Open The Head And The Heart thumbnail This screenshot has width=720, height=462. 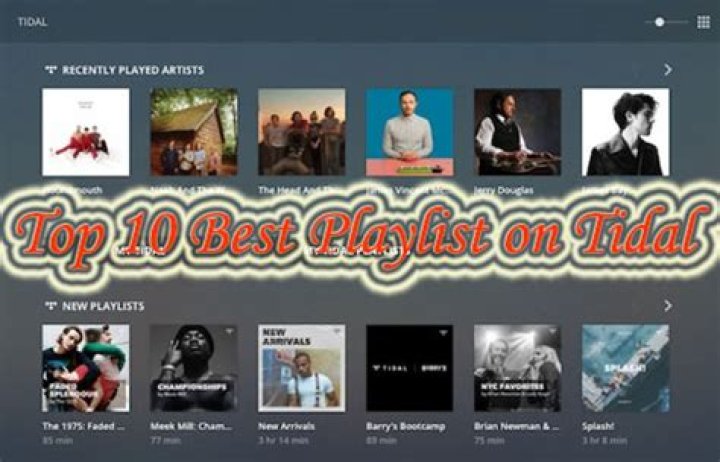(302, 132)
